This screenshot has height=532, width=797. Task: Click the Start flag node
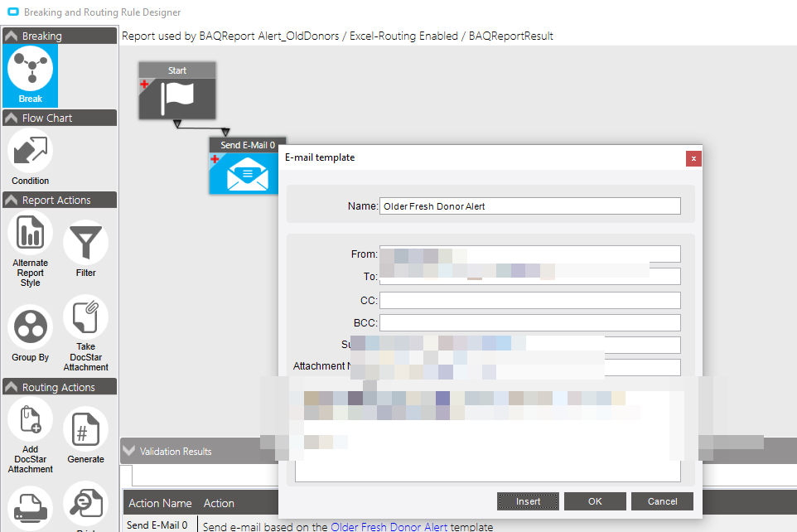click(177, 91)
